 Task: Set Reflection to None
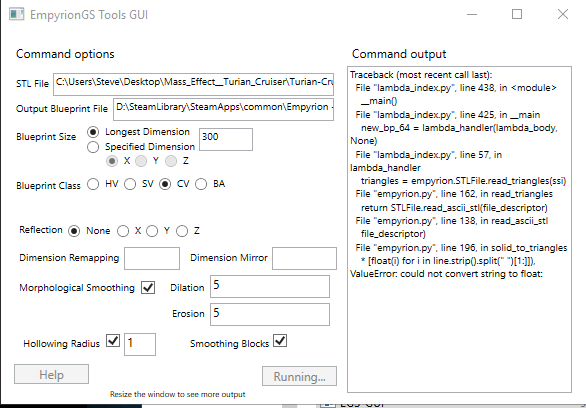point(74,231)
